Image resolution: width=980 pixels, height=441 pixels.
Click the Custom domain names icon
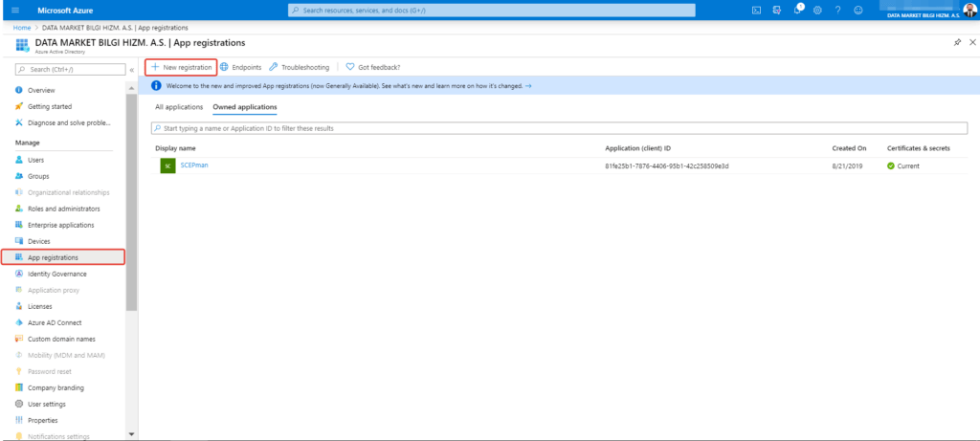[x=19, y=339]
